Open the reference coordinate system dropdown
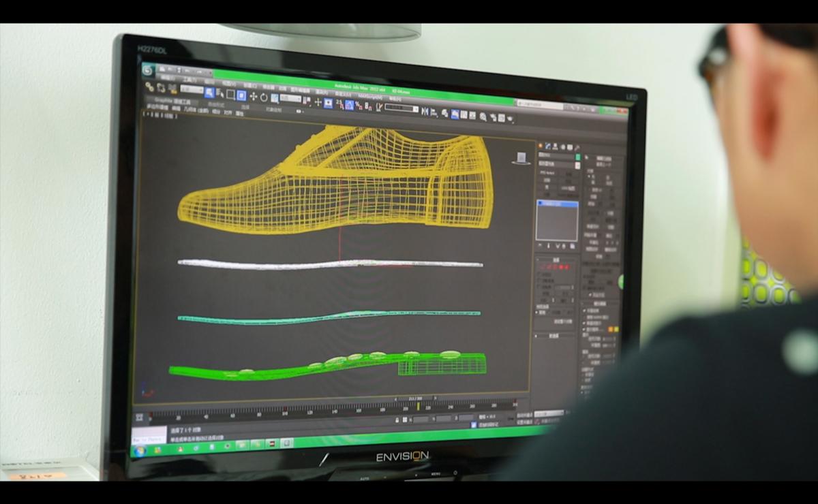The width and height of the screenshot is (818, 504). click(290, 99)
